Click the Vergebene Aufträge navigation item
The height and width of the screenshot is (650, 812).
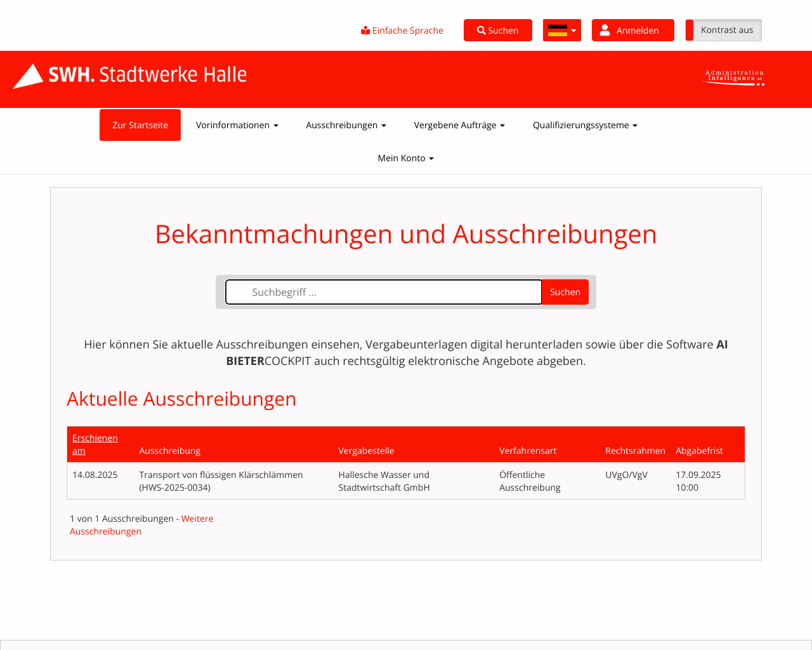point(459,125)
